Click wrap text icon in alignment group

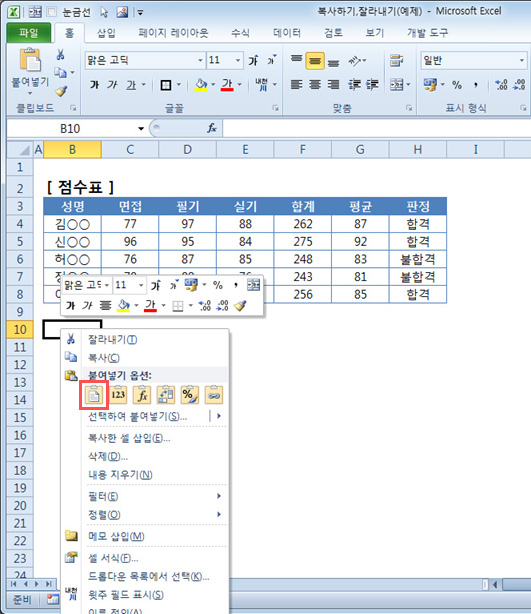(x=396, y=61)
